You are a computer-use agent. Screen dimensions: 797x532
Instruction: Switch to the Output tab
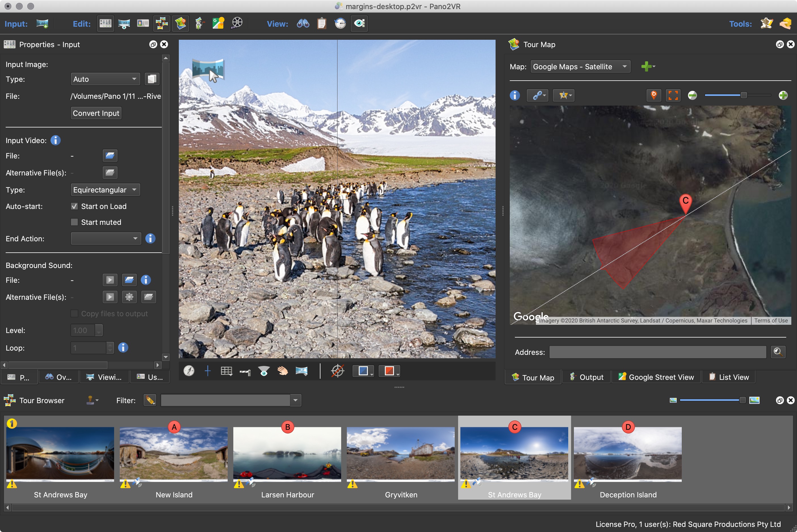pos(586,377)
